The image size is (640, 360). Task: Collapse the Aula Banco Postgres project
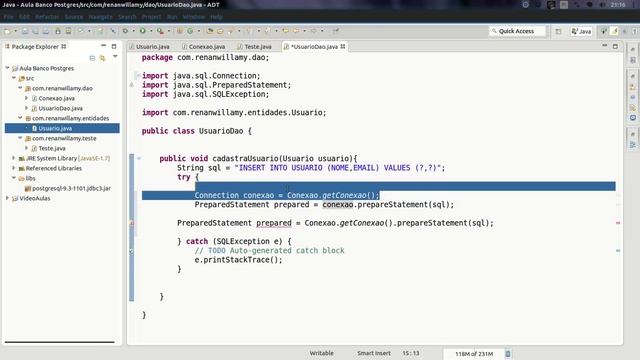click(7, 68)
